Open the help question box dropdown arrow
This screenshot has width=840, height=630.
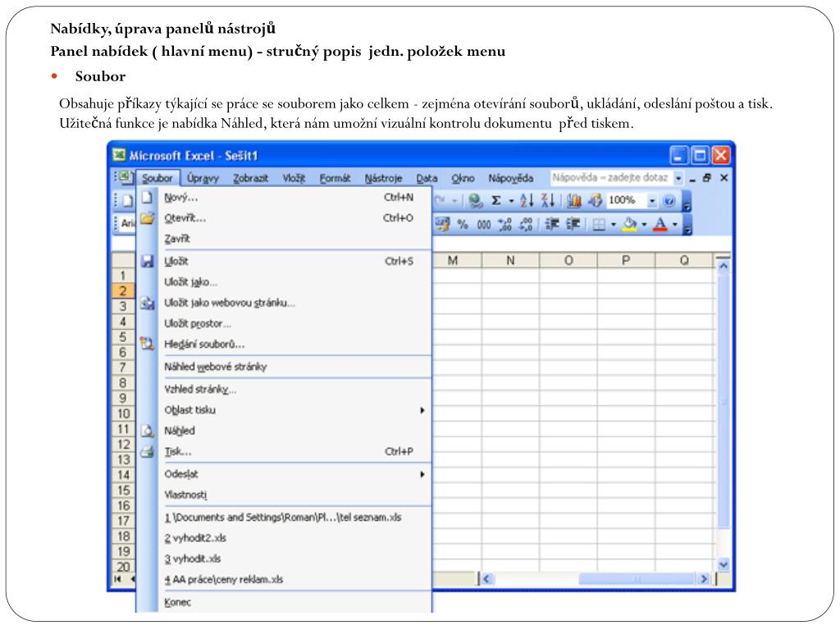pos(678,178)
